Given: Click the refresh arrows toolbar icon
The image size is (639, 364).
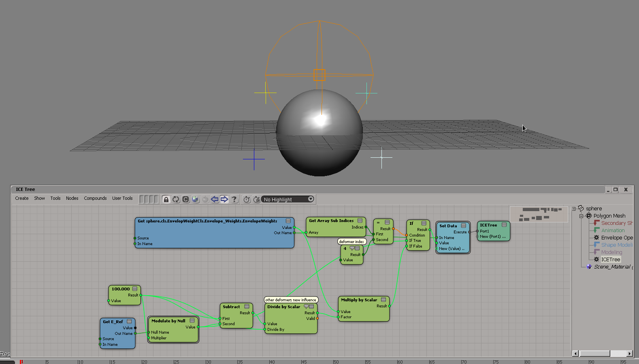Looking at the screenshot, I should [x=176, y=199].
